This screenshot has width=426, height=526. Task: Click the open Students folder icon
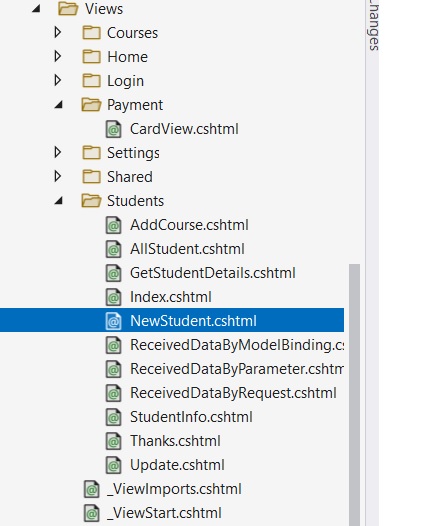pos(91,201)
